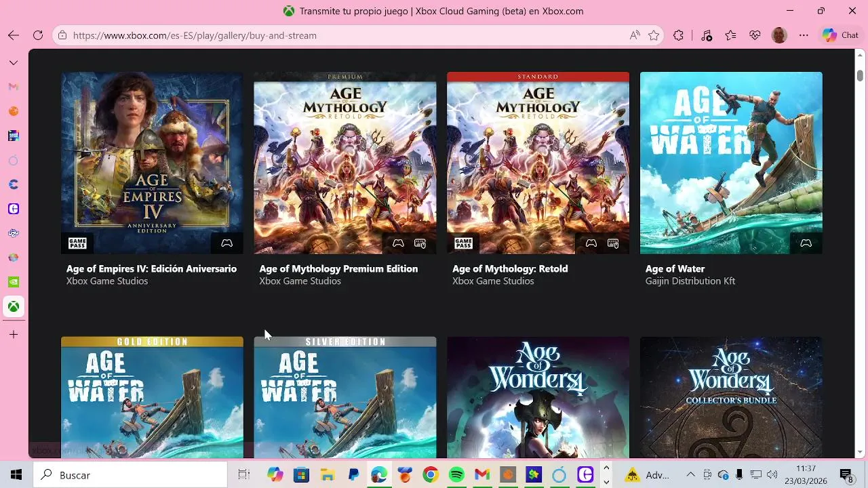
Task: Open Age of Water Gold Edition cover
Action: [x=152, y=397]
